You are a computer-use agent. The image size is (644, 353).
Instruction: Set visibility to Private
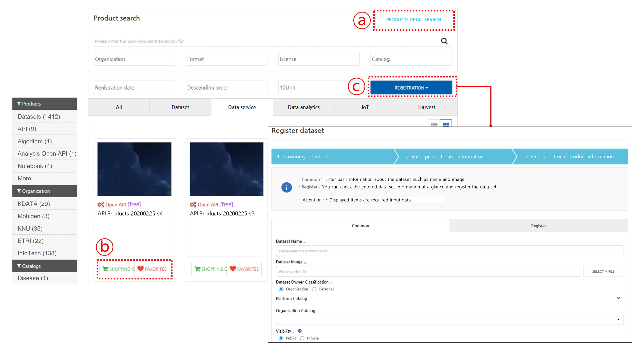[x=302, y=338]
